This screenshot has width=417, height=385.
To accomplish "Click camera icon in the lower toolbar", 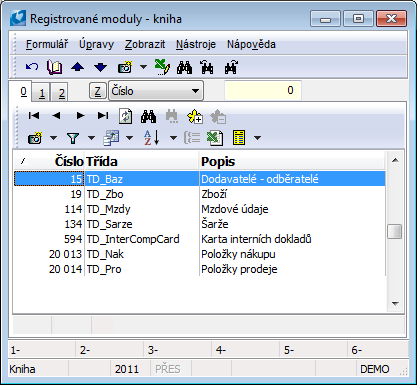I will [35, 138].
